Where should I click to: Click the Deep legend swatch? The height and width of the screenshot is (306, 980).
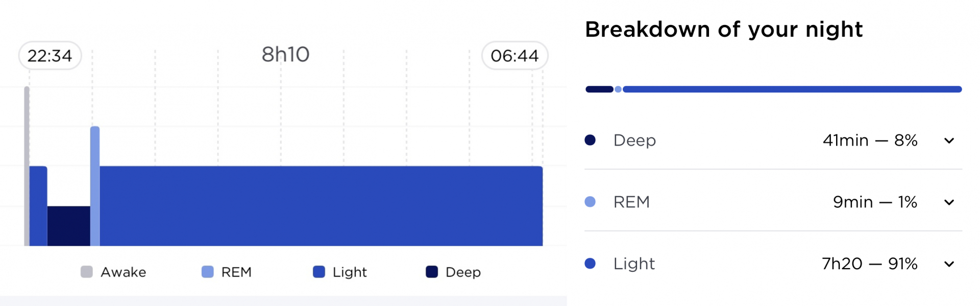[432, 272]
